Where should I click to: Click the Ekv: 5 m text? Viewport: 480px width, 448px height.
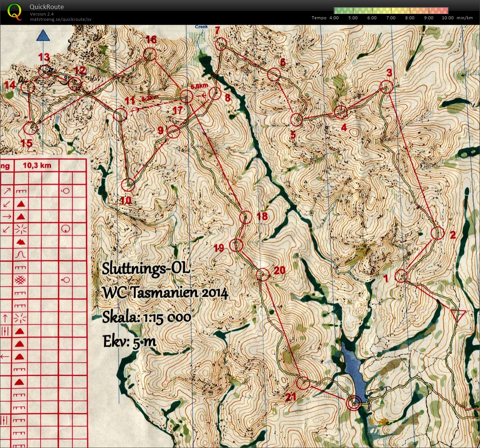[x=129, y=341]
